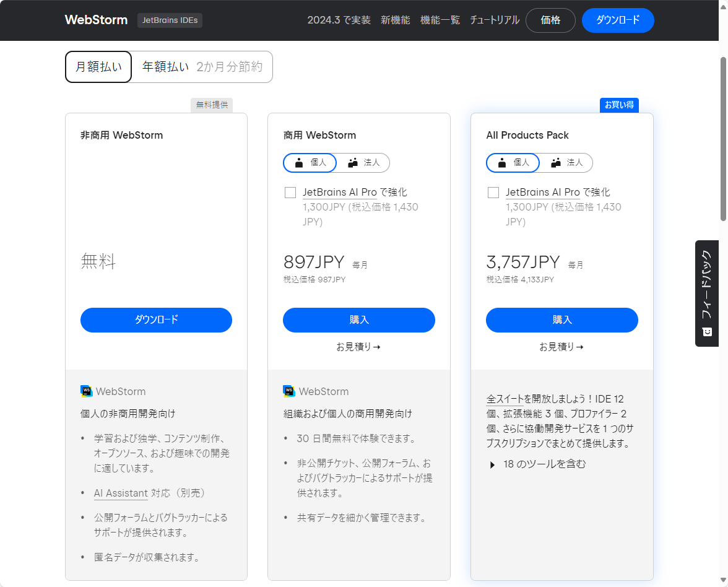Screen dimensions: 728x587
Task: Open the 2024.3 で実装 menu item
Action: coord(339,20)
